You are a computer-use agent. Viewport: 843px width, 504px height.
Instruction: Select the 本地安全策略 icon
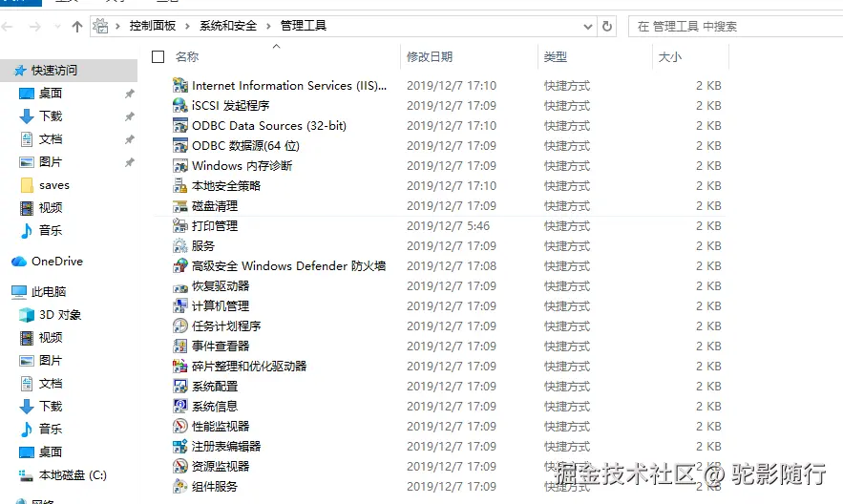[180, 186]
